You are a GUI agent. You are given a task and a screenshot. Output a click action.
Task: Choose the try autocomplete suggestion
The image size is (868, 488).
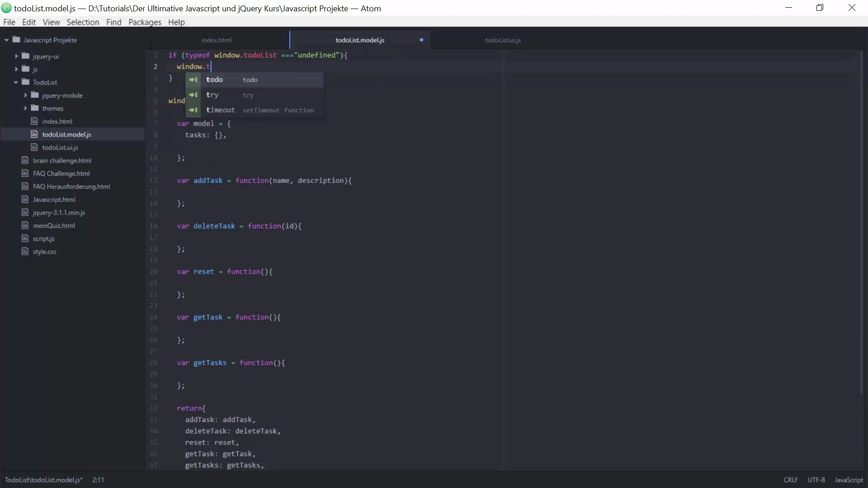(x=255, y=95)
